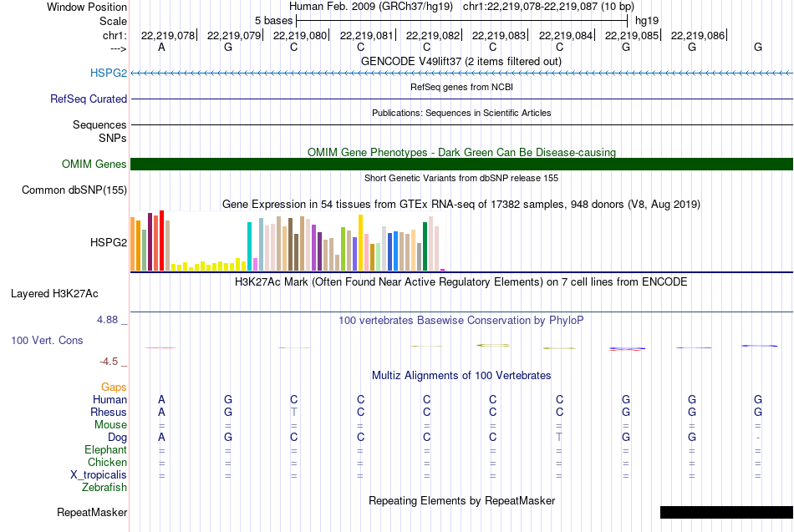Image resolution: width=794 pixels, height=532 pixels.
Task: Click the red PhyloP mark under 22,219,078
Action: [160, 347]
